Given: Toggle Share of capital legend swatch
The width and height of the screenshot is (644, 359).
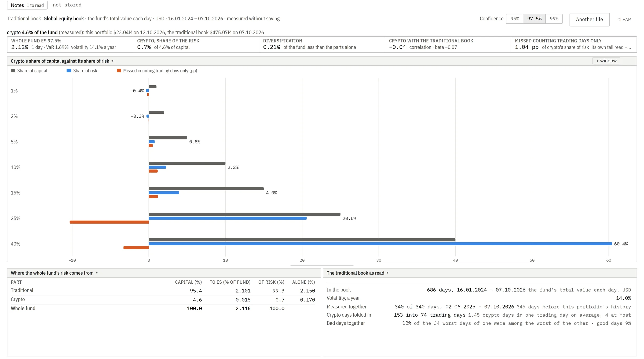Looking at the screenshot, I should click(x=13, y=71).
